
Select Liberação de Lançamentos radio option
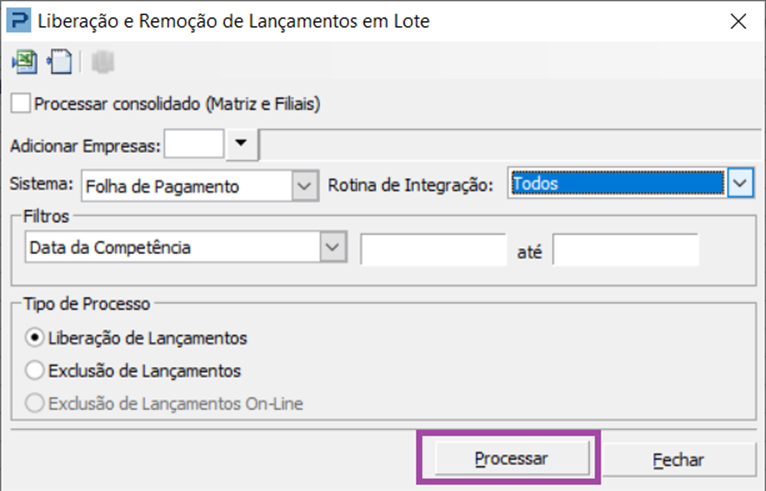point(35,338)
